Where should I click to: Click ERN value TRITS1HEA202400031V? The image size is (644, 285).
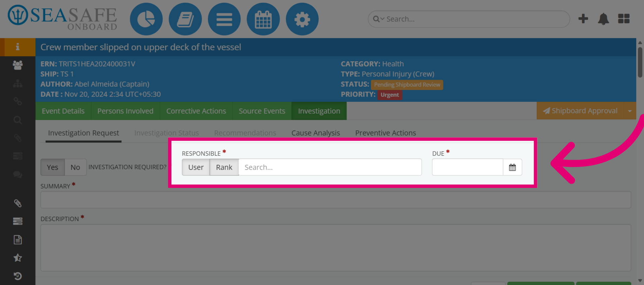pos(97,64)
